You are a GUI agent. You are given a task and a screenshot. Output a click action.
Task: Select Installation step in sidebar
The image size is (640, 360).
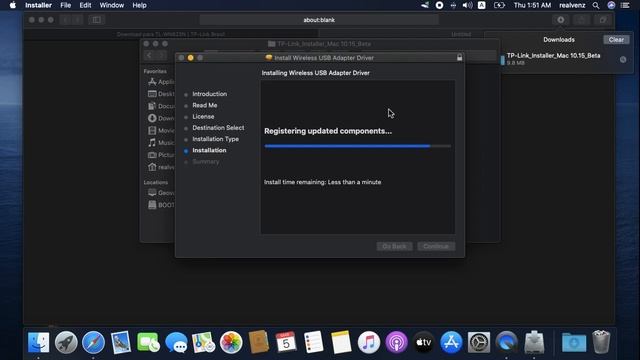(209, 150)
